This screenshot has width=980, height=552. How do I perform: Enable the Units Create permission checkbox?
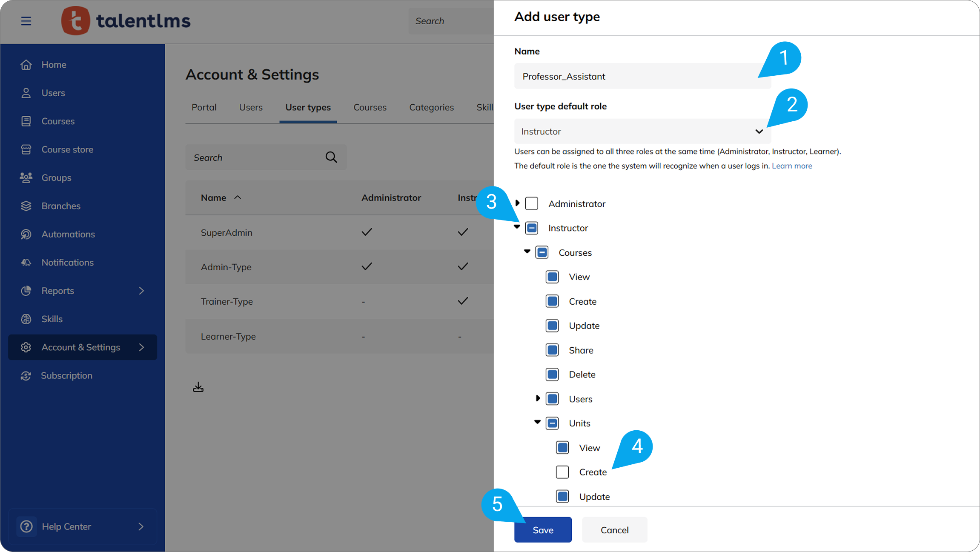[562, 472]
